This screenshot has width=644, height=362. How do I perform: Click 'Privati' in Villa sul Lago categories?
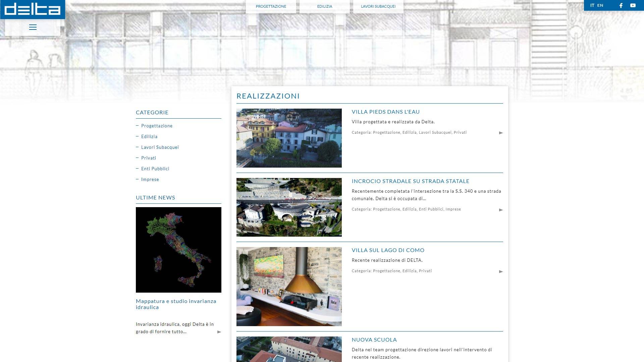(425, 271)
